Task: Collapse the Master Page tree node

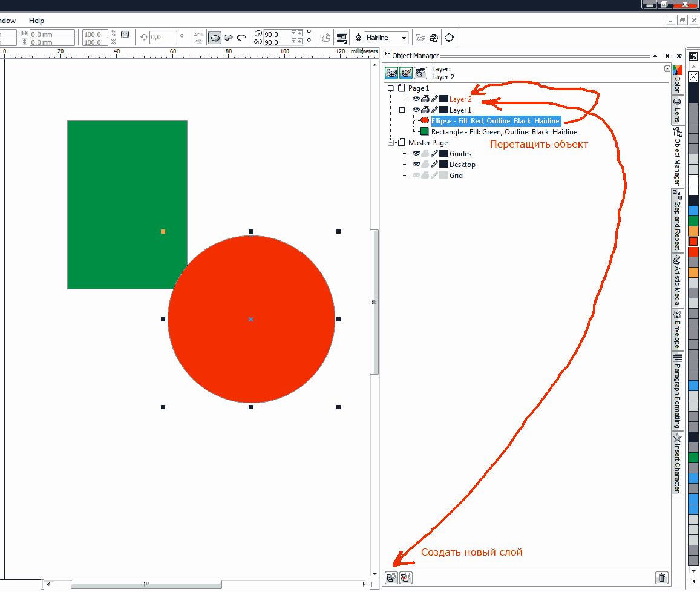Action: tap(391, 142)
